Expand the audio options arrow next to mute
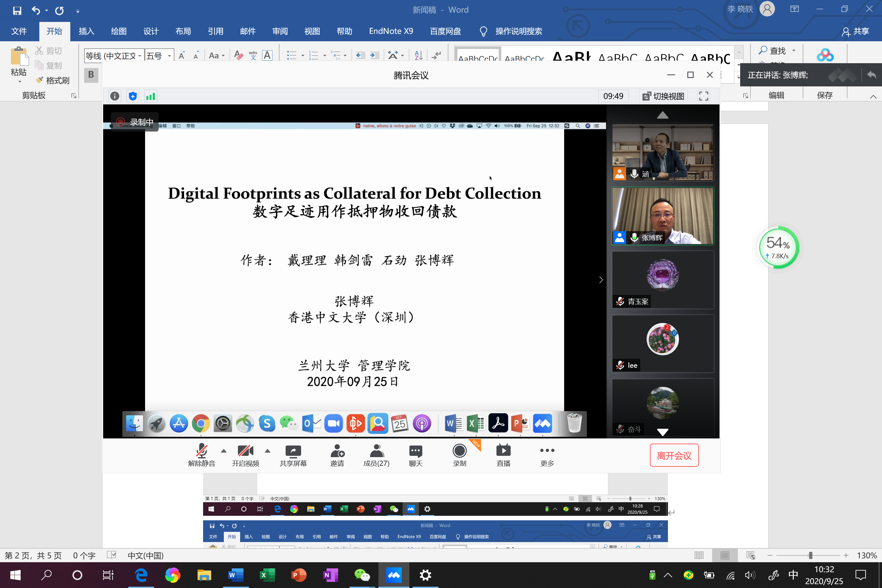 (224, 451)
